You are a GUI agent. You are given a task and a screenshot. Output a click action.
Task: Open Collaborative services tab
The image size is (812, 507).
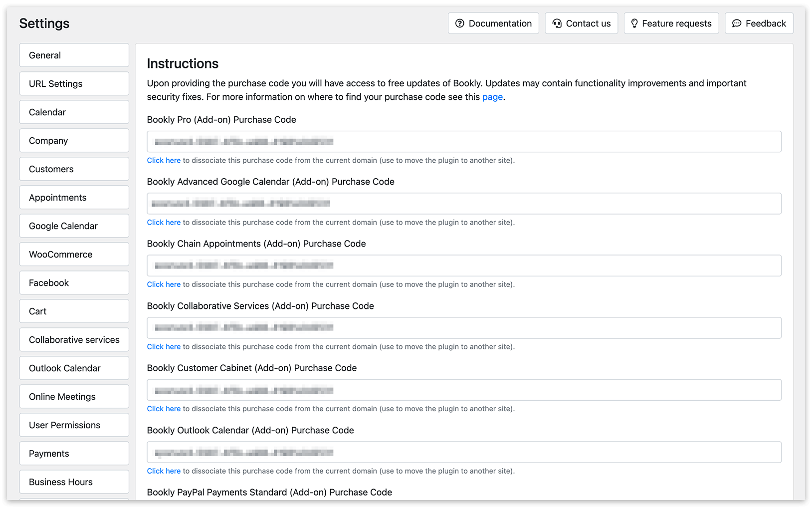tap(74, 339)
